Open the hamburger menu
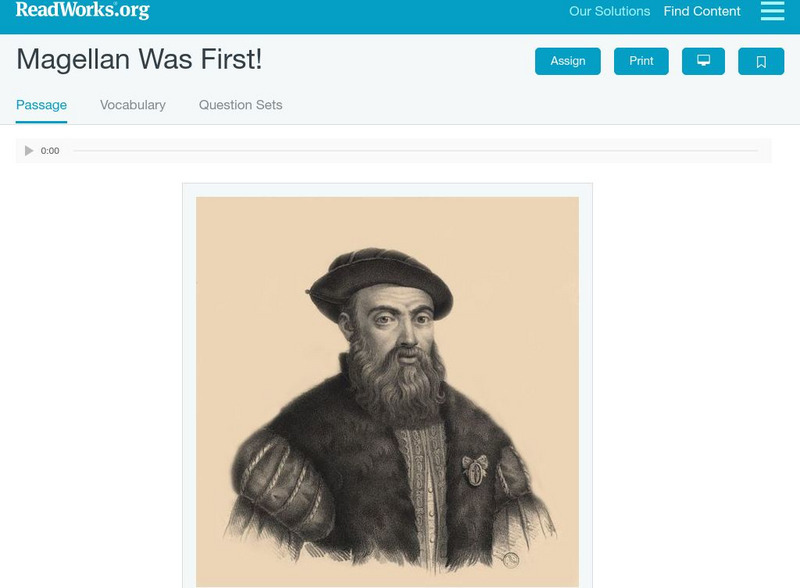This screenshot has width=800, height=588. (x=772, y=11)
